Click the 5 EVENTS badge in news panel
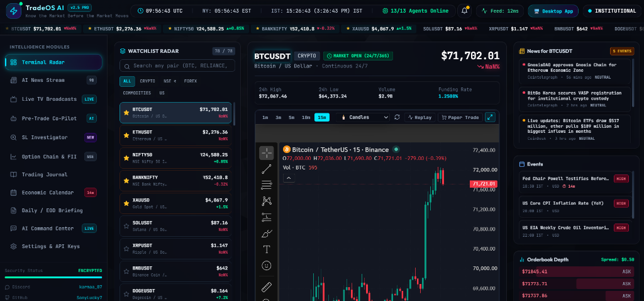The width and height of the screenshot is (644, 301). 622,51
